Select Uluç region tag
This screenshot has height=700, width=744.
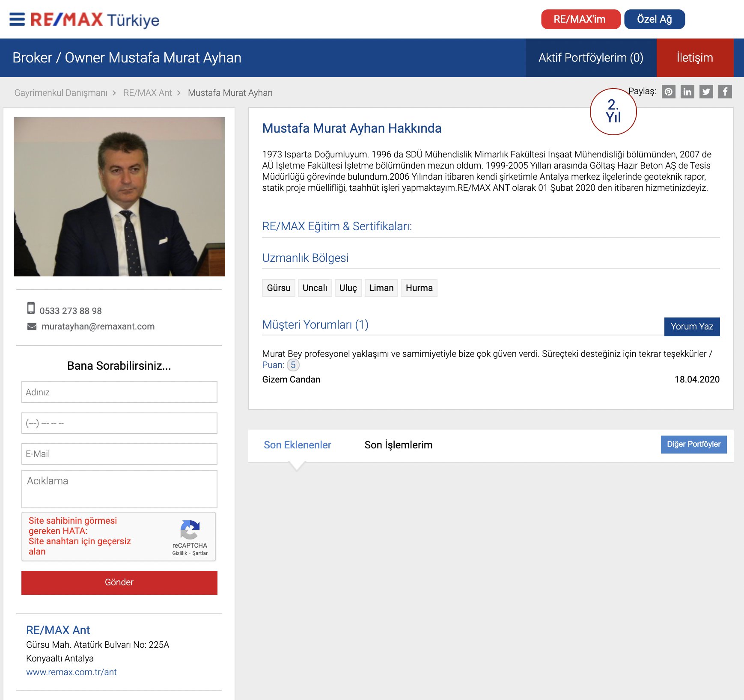click(348, 288)
